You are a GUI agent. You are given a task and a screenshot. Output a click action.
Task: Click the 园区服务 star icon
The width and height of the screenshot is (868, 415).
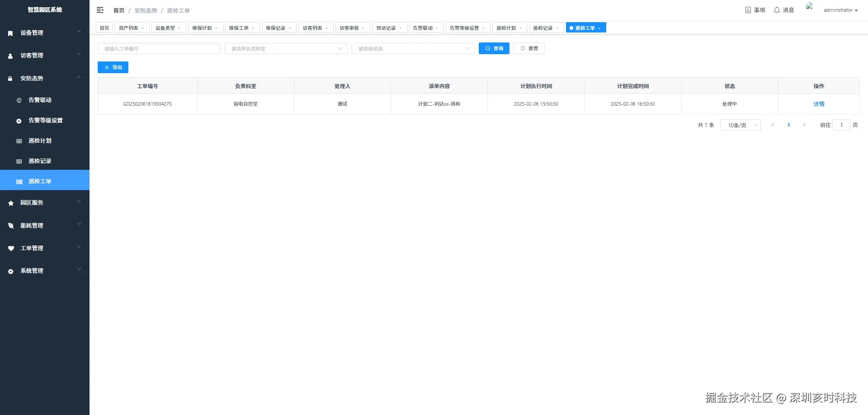[x=11, y=203]
